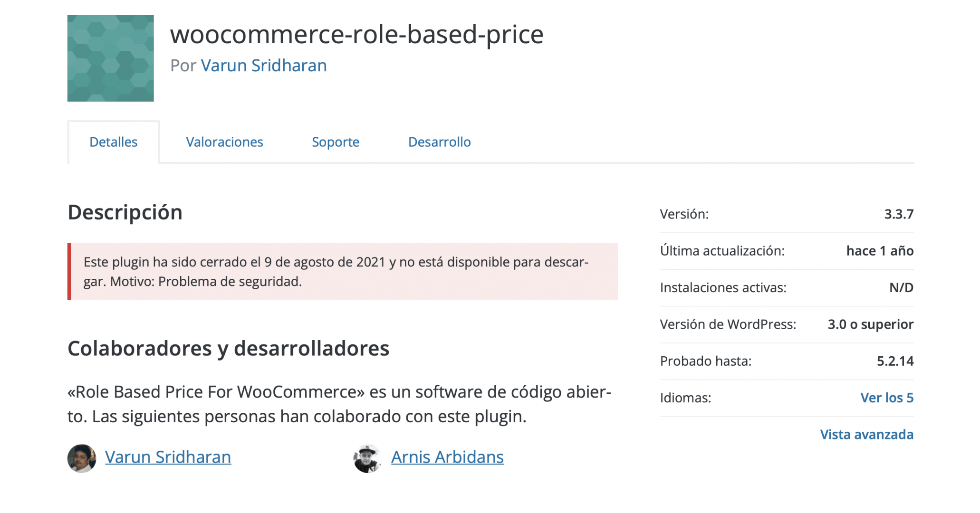Click the woocommerce-role-based-price title
The image size is (980, 513).
pyautogui.click(x=357, y=34)
